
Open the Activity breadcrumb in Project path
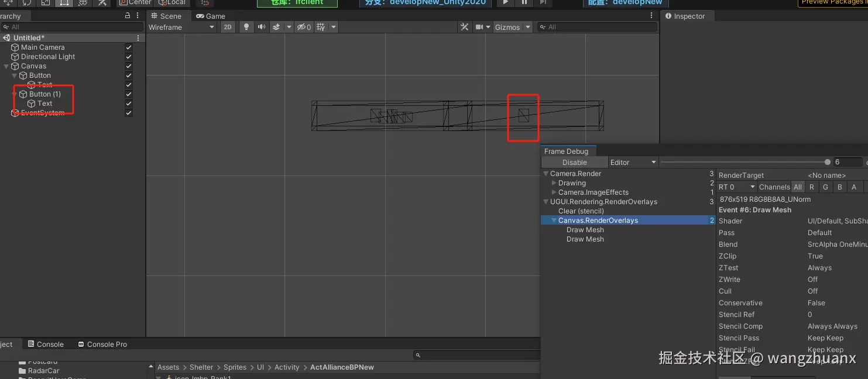(287, 367)
